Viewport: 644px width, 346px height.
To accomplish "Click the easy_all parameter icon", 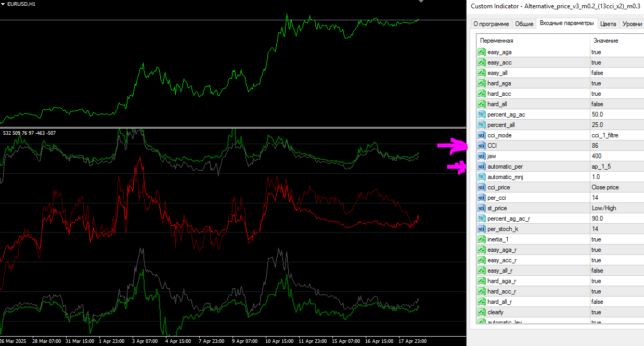I will point(482,73).
